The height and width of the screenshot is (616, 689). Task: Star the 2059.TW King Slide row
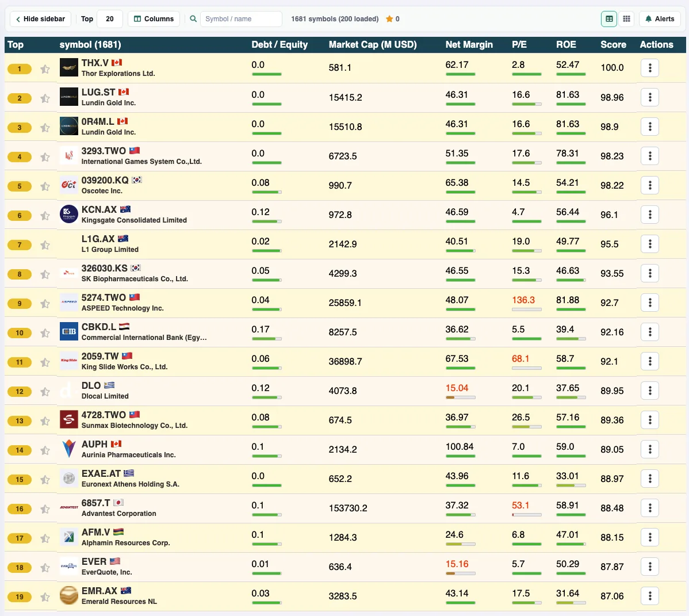45,362
